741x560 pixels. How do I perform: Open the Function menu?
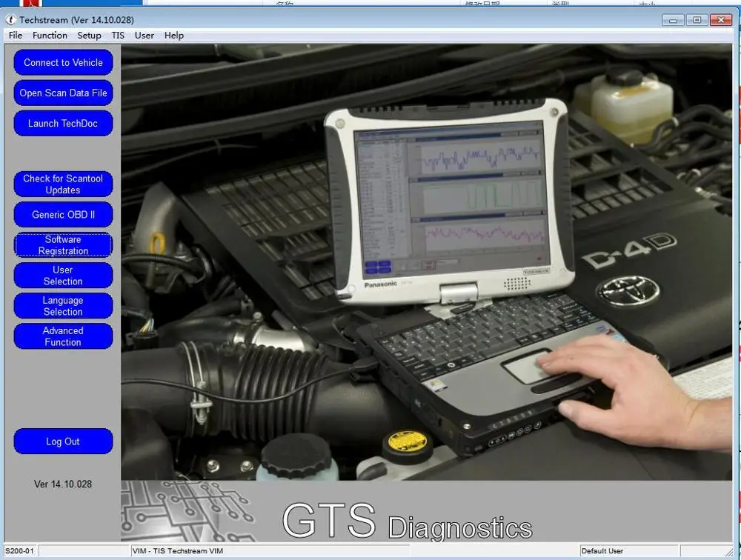point(49,35)
